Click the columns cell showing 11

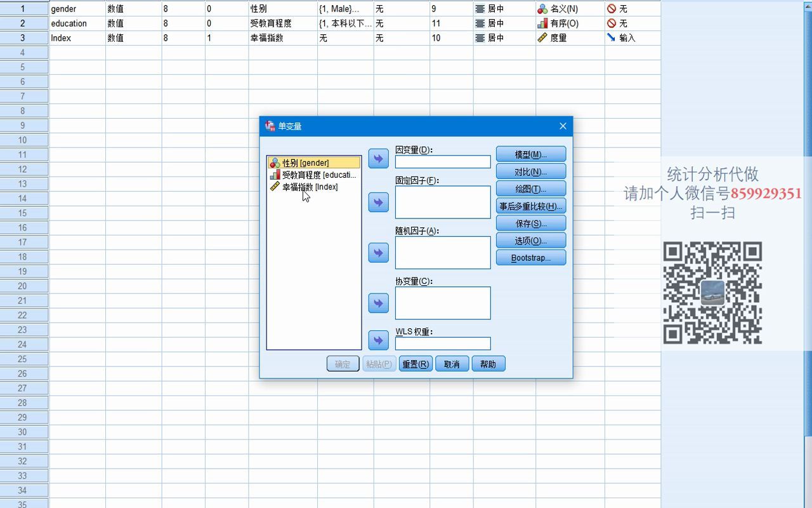coord(451,23)
